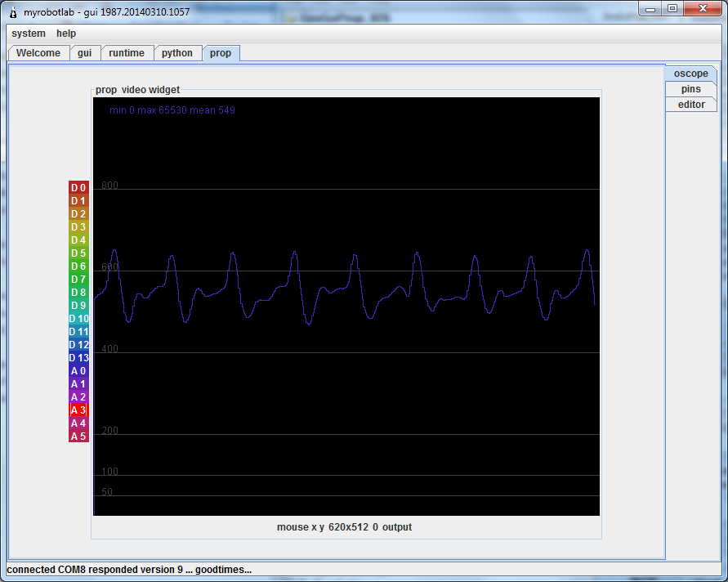
Task: Enable analog trace for pin A 5
Action: coord(78,437)
